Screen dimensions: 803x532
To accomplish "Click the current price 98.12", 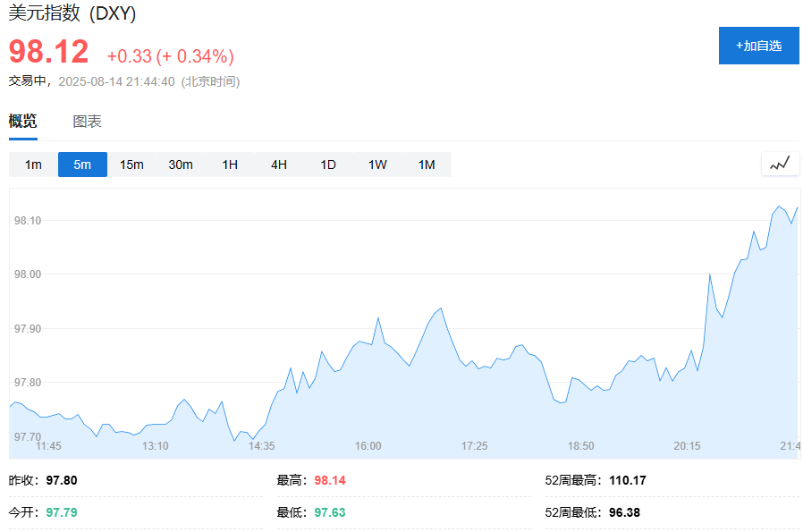I will click(49, 52).
